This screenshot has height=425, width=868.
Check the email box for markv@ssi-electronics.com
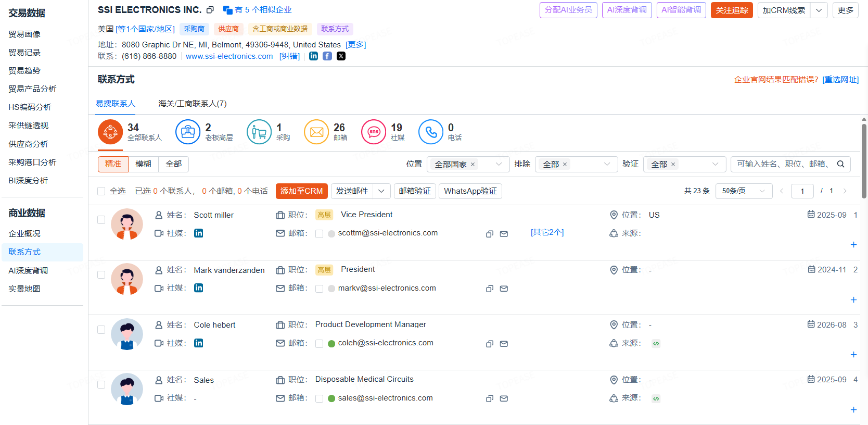click(x=320, y=289)
